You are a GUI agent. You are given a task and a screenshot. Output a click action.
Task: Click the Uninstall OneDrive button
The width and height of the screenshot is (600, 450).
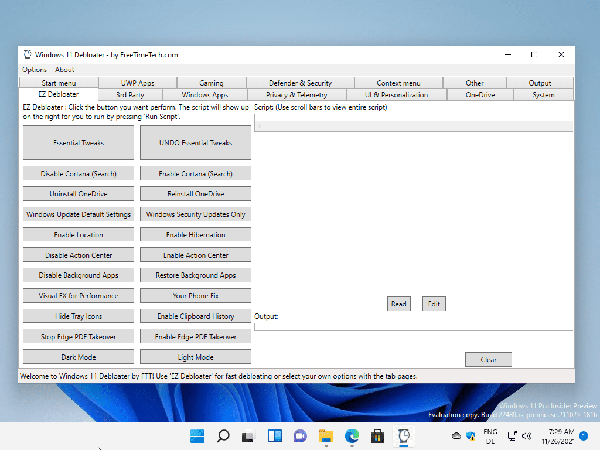(x=78, y=194)
